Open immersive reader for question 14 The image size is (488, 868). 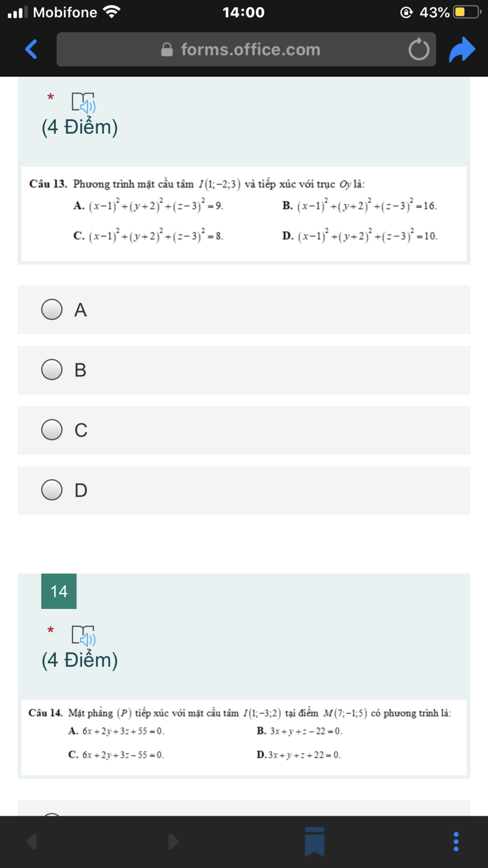coord(83,636)
